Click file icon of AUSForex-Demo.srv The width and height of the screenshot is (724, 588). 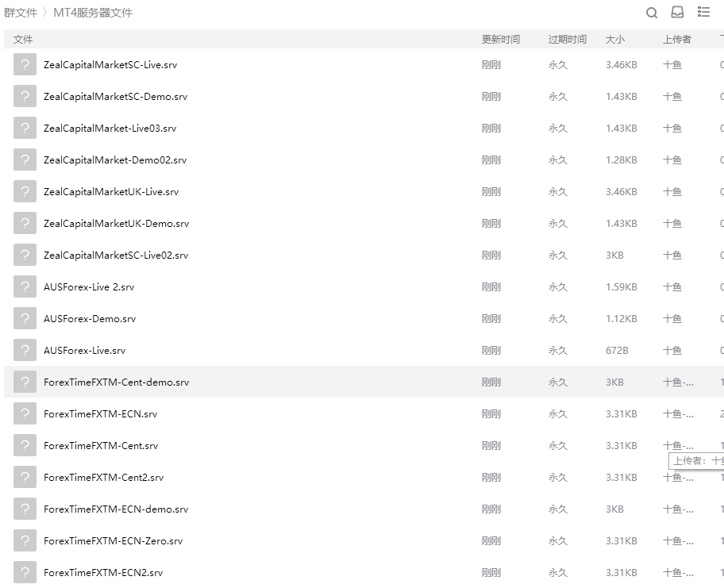coord(25,318)
